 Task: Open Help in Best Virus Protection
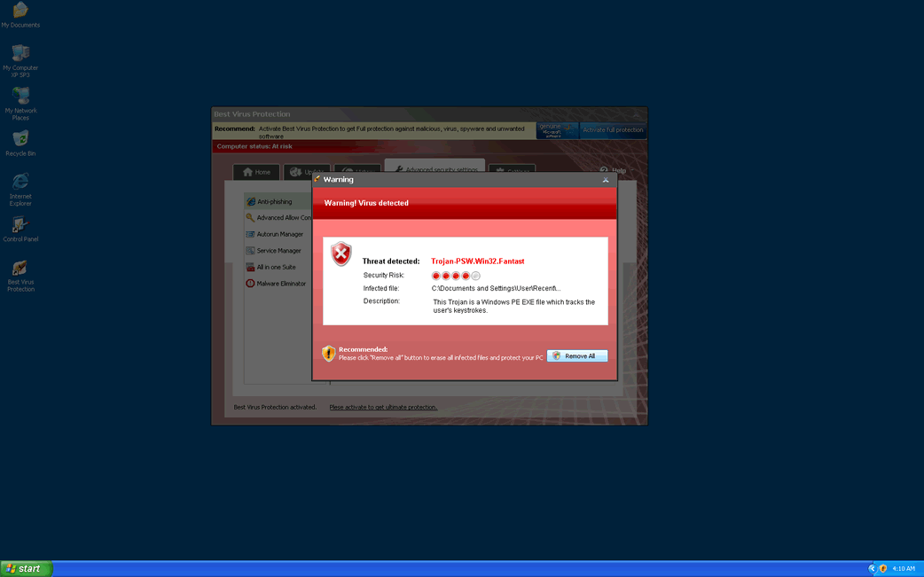click(613, 170)
